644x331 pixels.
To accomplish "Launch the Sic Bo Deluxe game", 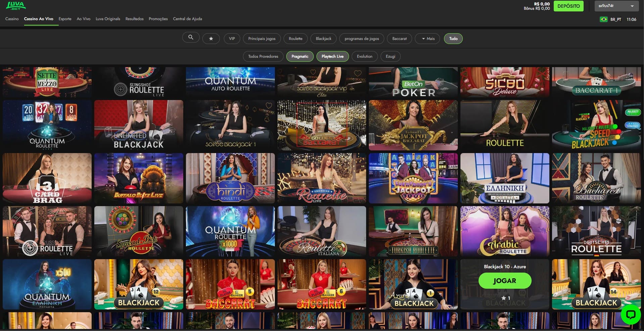I will click(505, 82).
